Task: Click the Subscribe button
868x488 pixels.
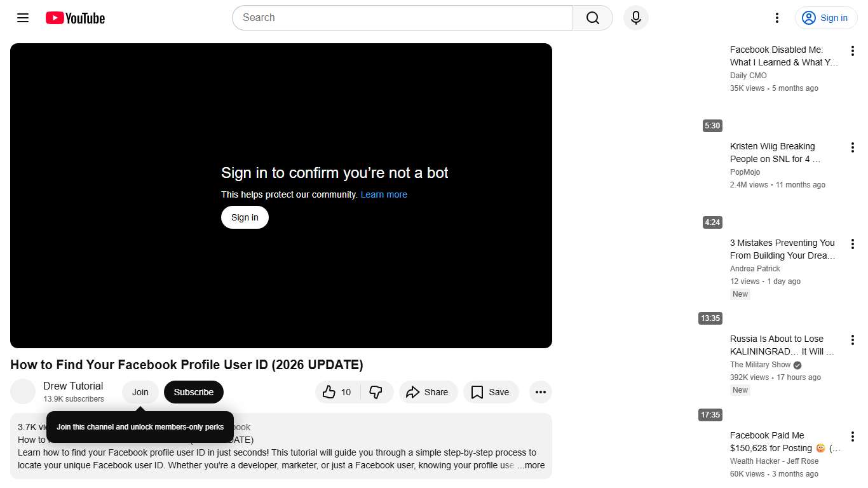Action: tap(193, 392)
